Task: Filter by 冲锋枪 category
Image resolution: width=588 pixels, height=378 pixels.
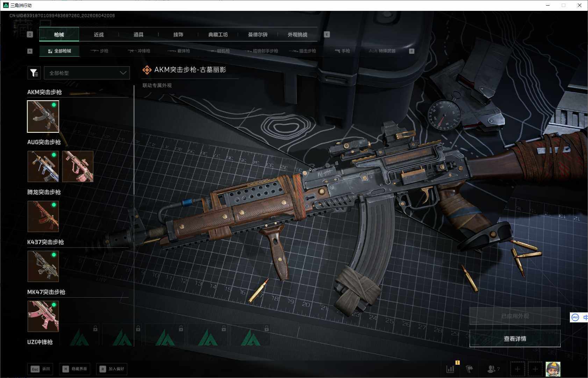Action: click(x=139, y=51)
